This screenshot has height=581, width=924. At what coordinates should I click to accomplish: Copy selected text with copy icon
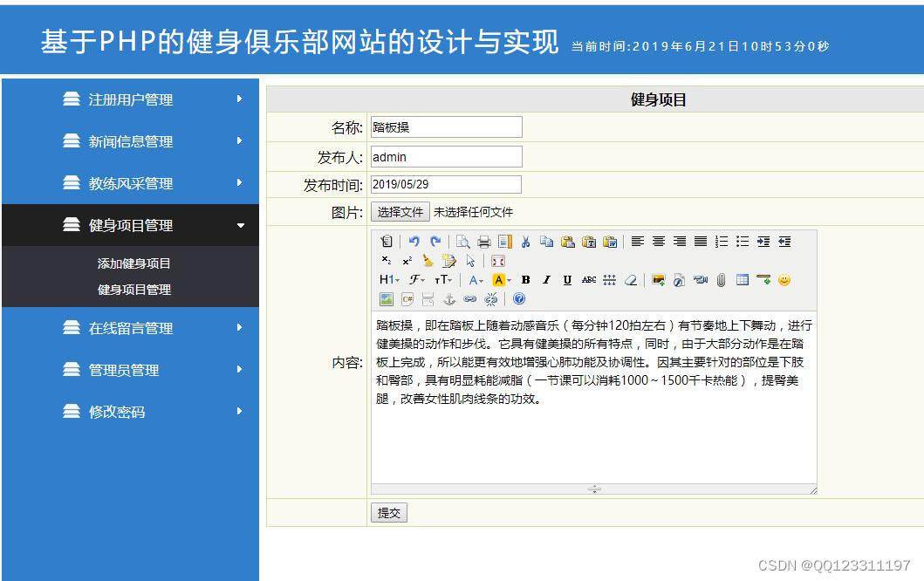tap(547, 242)
